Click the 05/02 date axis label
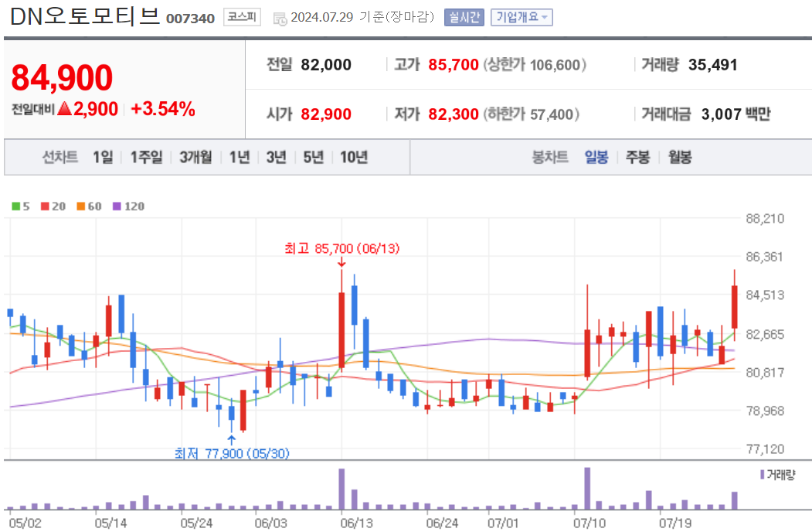Viewport: 812px width, 532px height. [25, 523]
